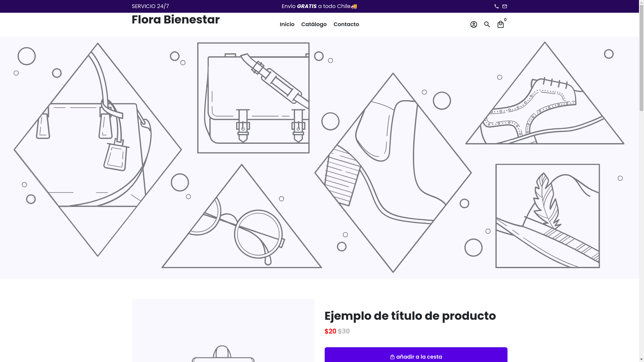The width and height of the screenshot is (644, 362).
Task: Click the SERVICIO 24/7 text
Action: pos(150,6)
